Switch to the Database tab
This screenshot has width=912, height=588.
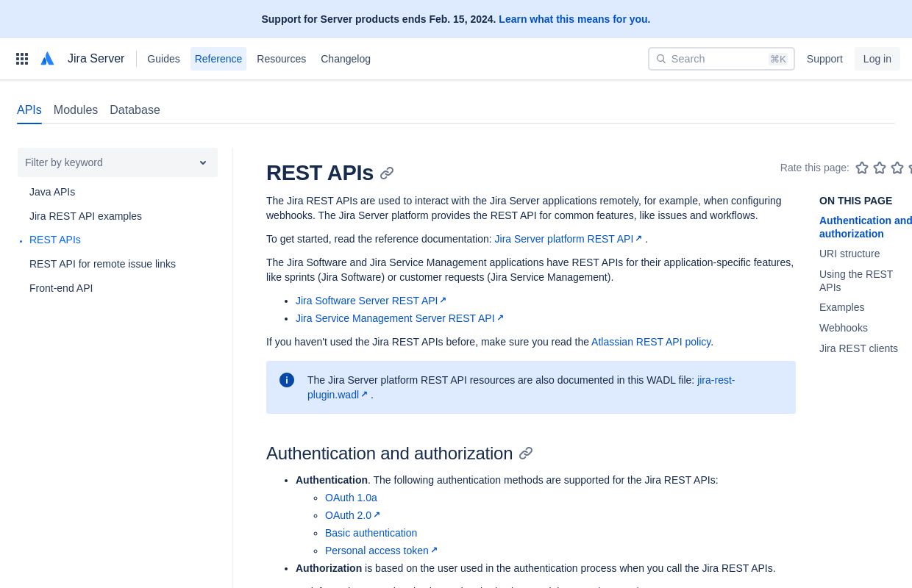tap(135, 110)
